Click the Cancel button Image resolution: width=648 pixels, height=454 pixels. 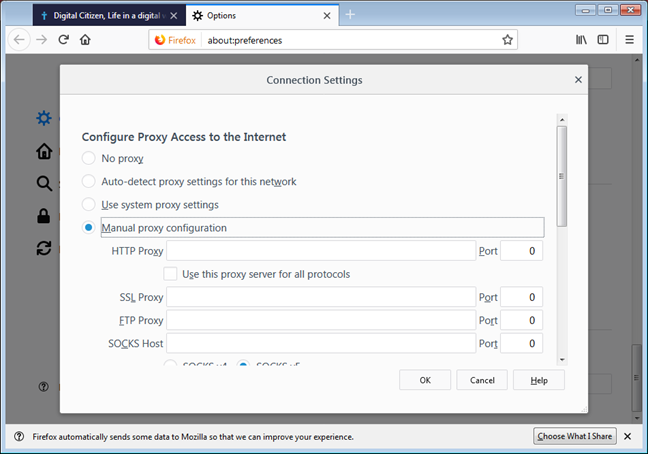click(x=482, y=380)
